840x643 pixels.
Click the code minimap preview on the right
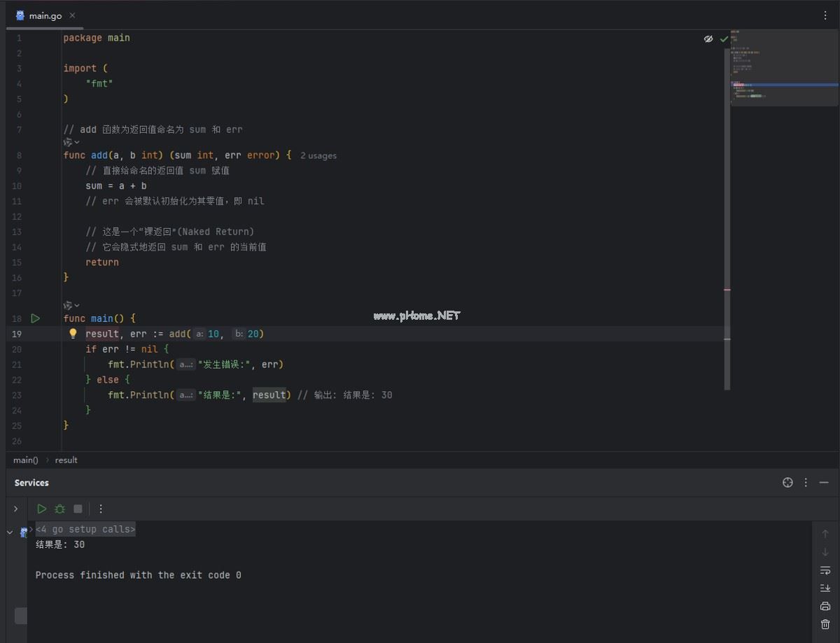(x=784, y=68)
